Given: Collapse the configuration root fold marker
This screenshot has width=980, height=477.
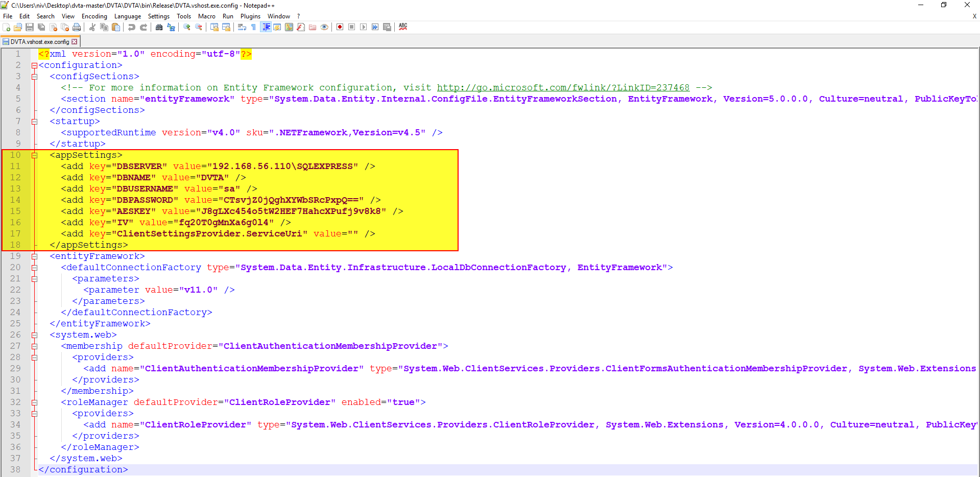Looking at the screenshot, I should tap(34, 65).
